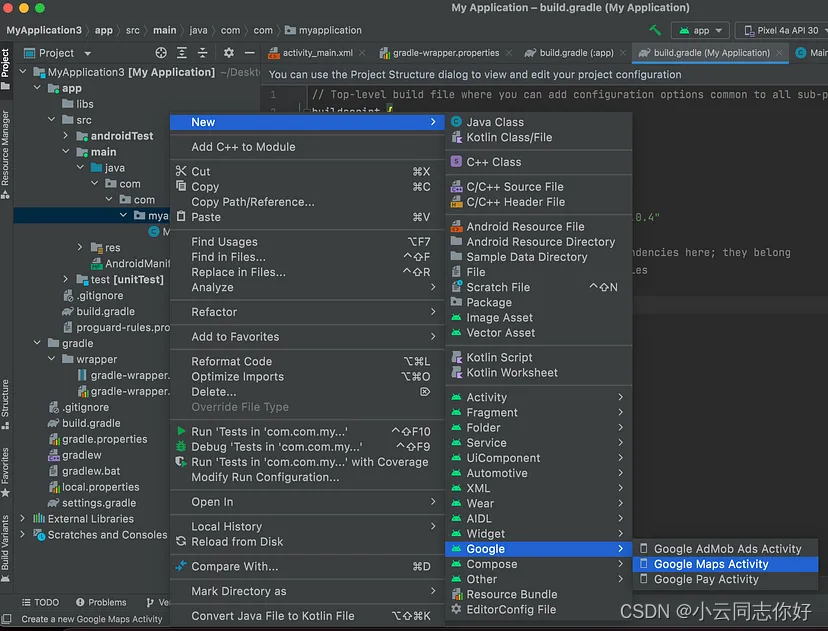Select local.properties file

(x=95, y=487)
